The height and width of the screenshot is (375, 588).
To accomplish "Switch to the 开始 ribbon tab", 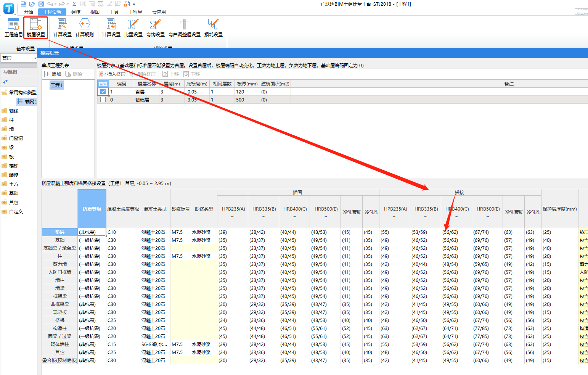I will click(29, 12).
